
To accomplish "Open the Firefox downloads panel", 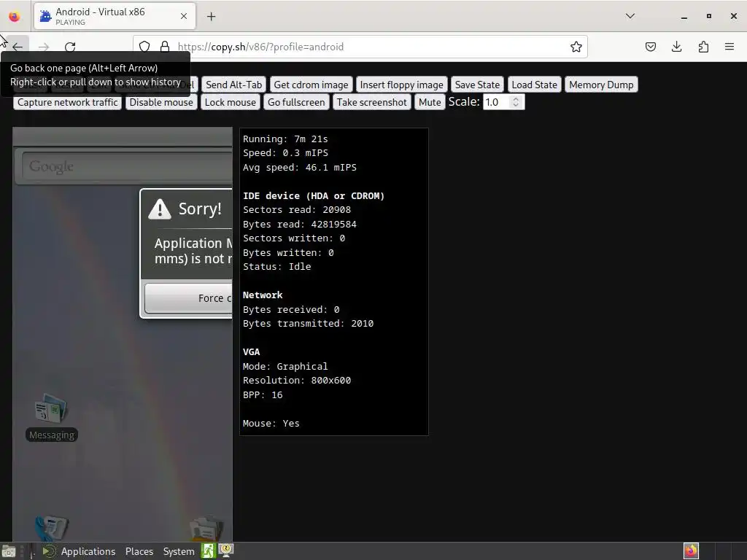I will (x=676, y=47).
